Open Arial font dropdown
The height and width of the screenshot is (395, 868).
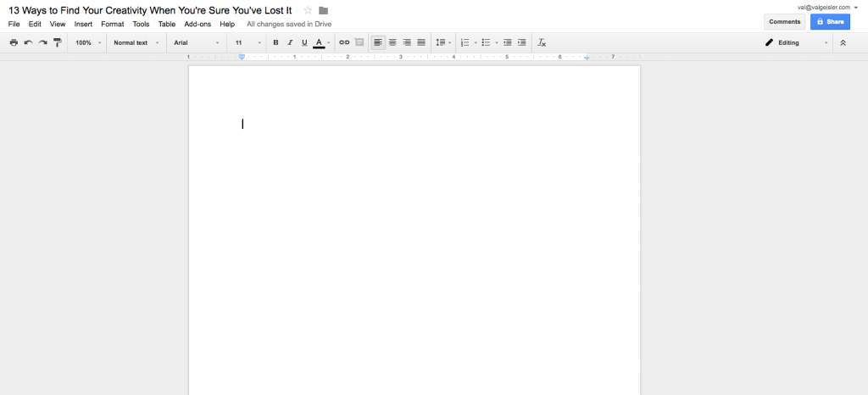coord(197,42)
